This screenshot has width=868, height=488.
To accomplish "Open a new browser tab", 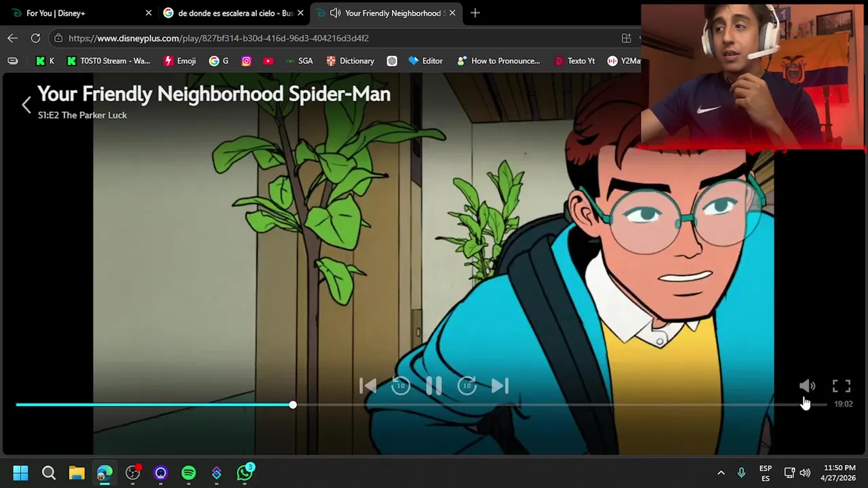I will (x=475, y=13).
